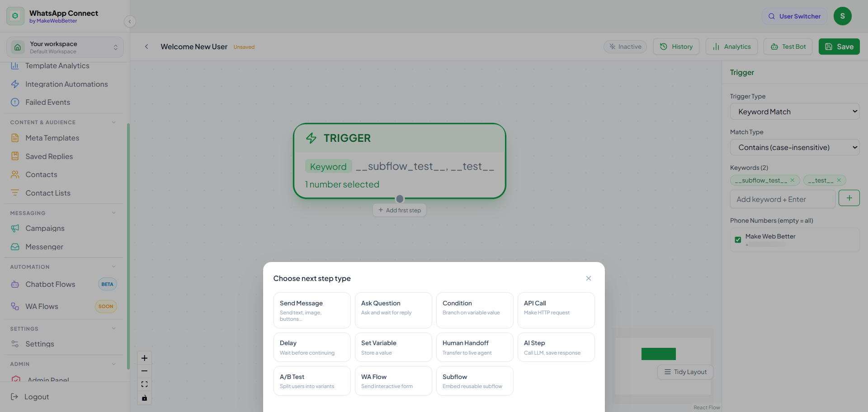
Task: Choose the Ask Question step type
Action: tap(393, 310)
